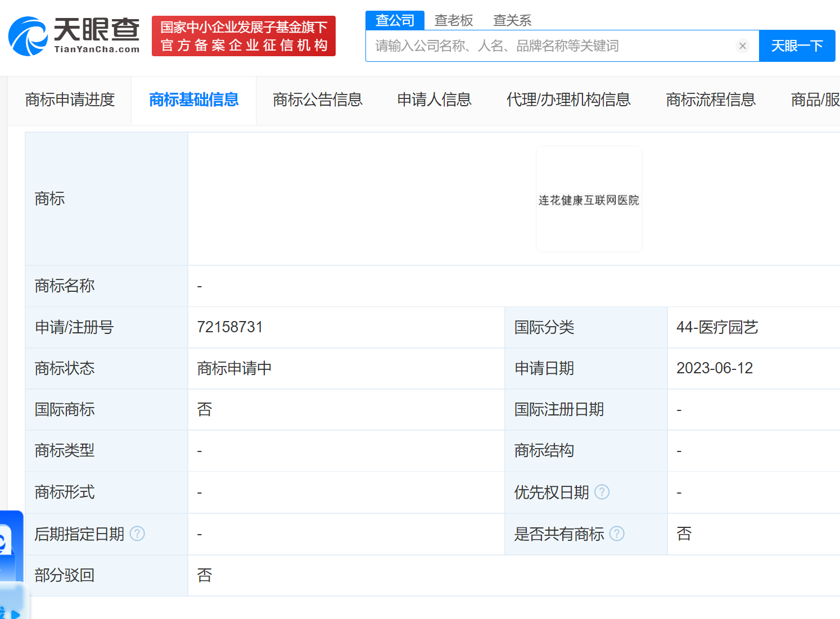The height and width of the screenshot is (619, 840).
Task: Click the 国际商标 label cell
Action: [106, 409]
